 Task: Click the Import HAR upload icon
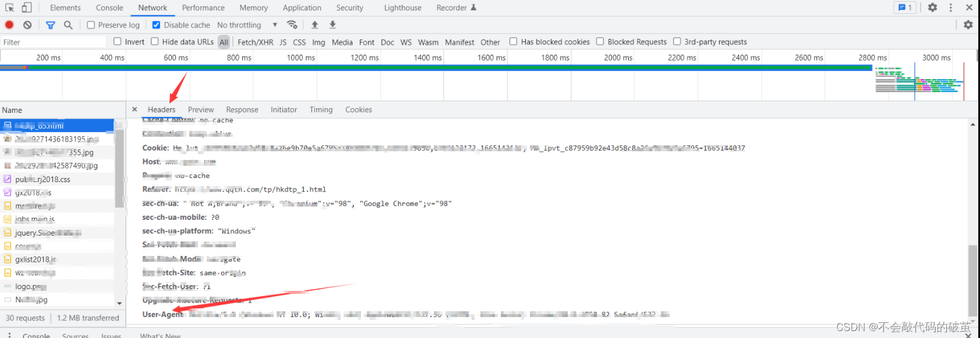tap(314, 25)
